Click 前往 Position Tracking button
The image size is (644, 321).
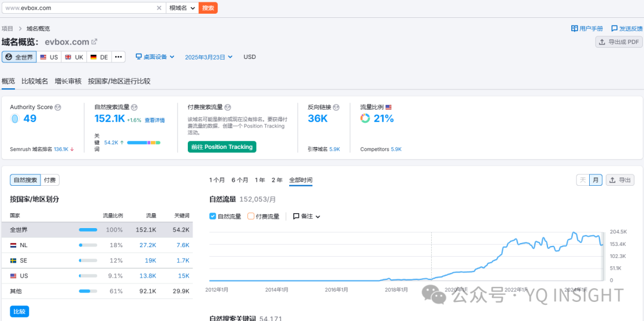pyautogui.click(x=222, y=147)
